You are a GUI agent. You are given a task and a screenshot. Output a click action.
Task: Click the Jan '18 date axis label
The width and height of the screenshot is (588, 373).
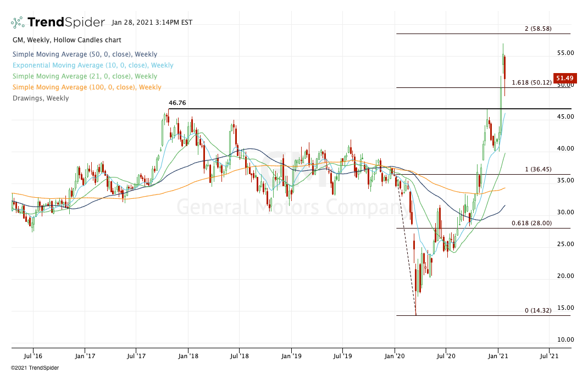188,356
